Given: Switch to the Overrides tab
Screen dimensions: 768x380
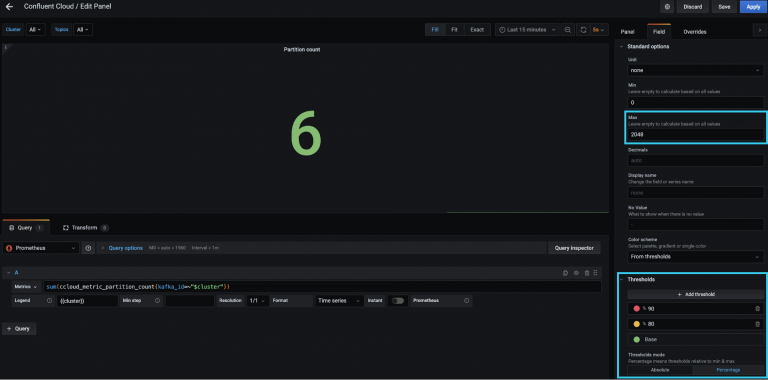Looking at the screenshot, I should [x=695, y=32].
